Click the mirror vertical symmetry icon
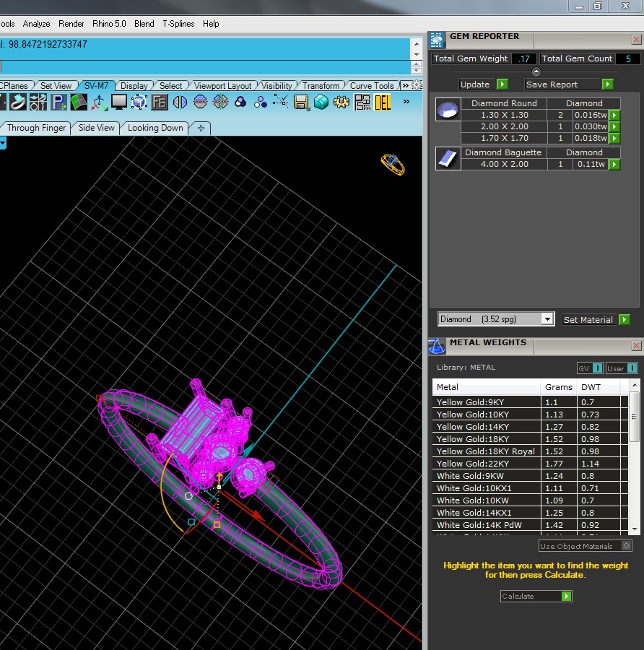 tap(200, 102)
